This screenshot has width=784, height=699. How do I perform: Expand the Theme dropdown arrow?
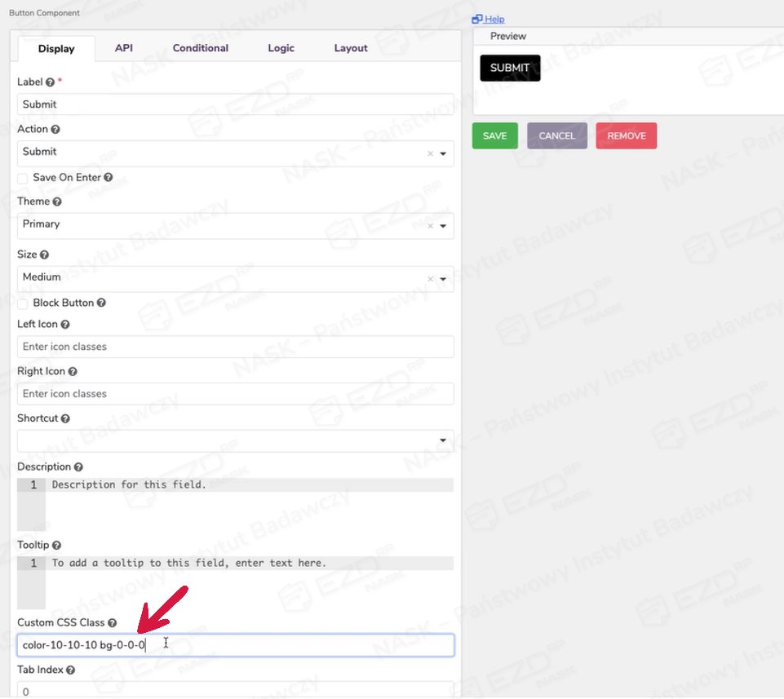[443, 226]
